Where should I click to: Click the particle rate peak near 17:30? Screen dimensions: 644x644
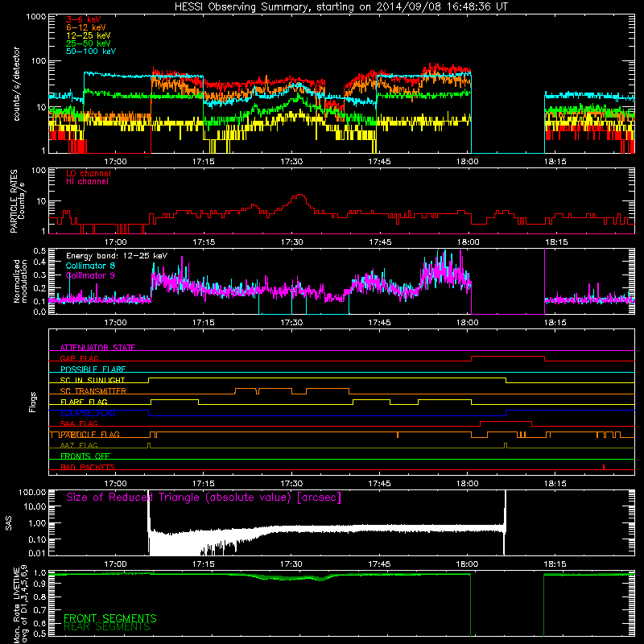tap(299, 196)
